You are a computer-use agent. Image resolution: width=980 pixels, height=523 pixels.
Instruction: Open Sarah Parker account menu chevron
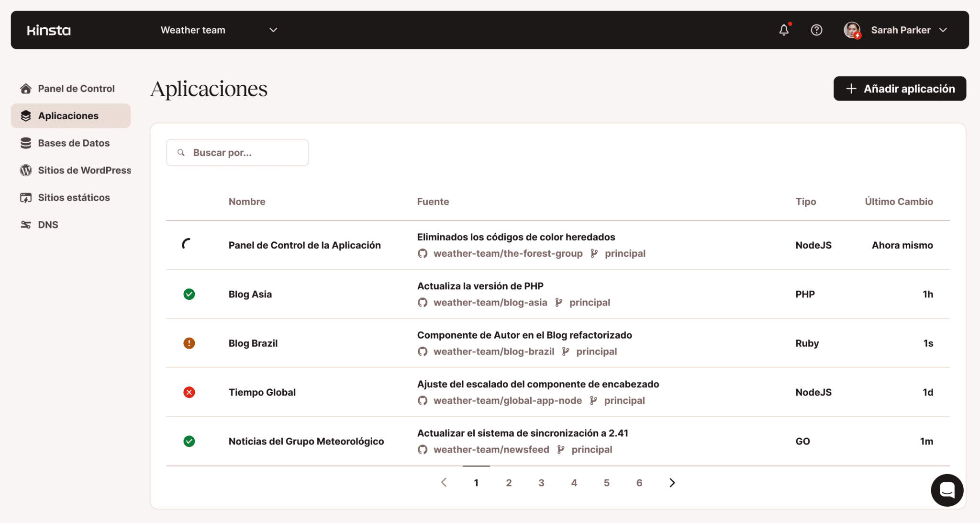click(943, 30)
